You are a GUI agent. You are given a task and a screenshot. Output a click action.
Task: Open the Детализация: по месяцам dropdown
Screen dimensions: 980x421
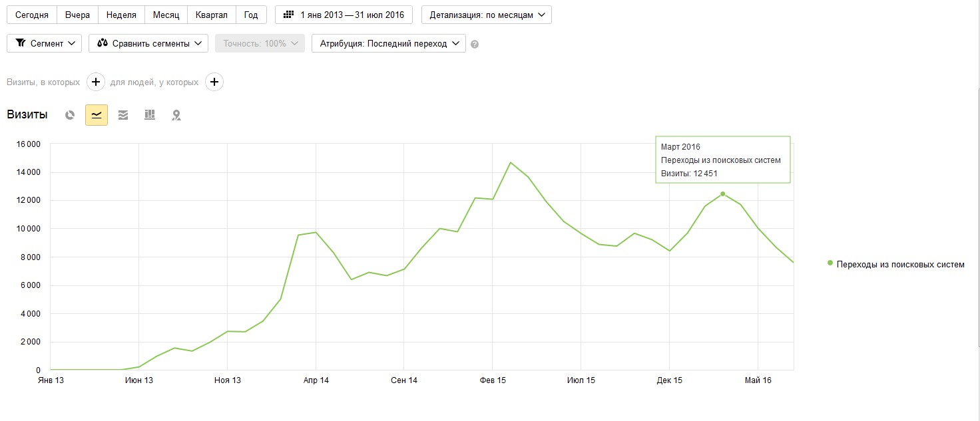click(487, 15)
